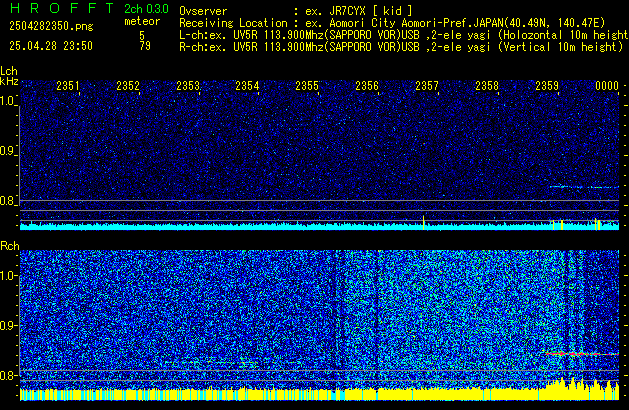Click the Lch 0.8 kHz axis label
Screen dimensions: 629x410
click(7, 201)
